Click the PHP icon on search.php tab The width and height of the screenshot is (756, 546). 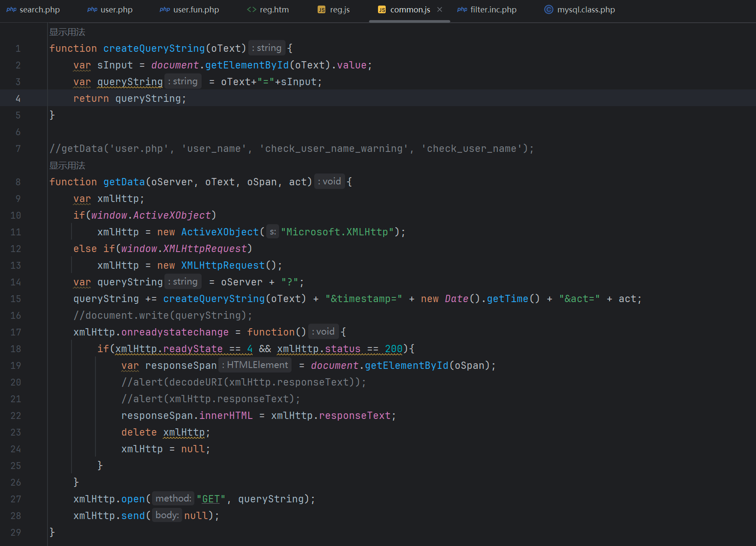tap(11, 9)
